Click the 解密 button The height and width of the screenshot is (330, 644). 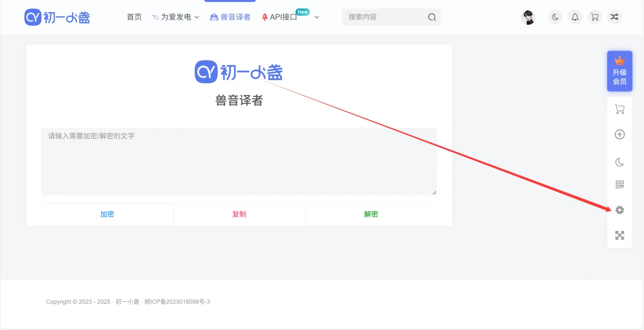[371, 214]
